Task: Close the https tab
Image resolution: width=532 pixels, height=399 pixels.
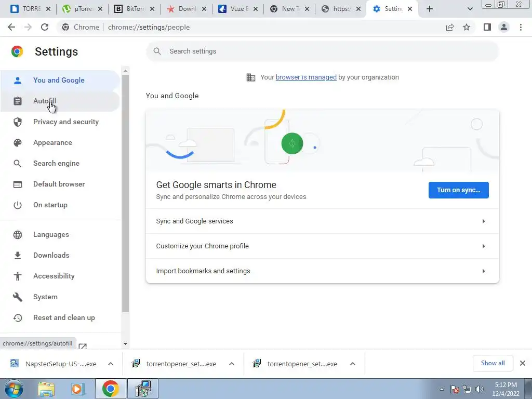Action: (x=358, y=9)
